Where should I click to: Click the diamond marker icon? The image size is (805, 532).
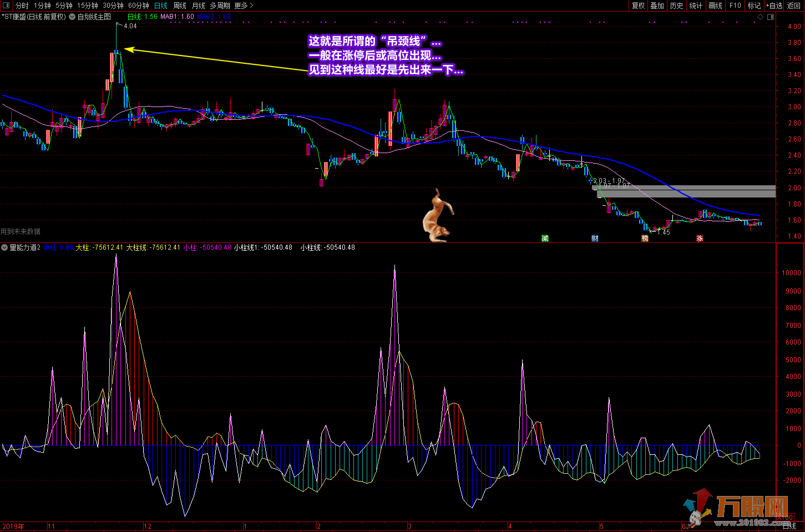coord(760,17)
